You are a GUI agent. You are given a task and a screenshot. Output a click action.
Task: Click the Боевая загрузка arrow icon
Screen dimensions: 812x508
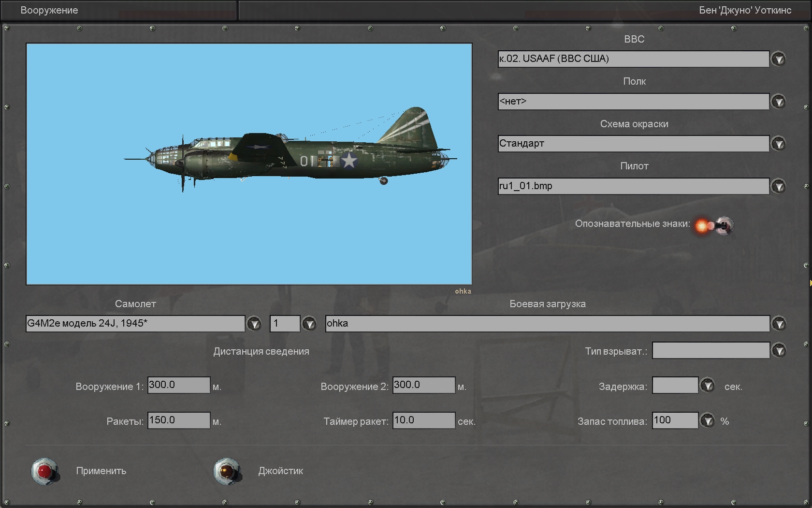click(779, 324)
